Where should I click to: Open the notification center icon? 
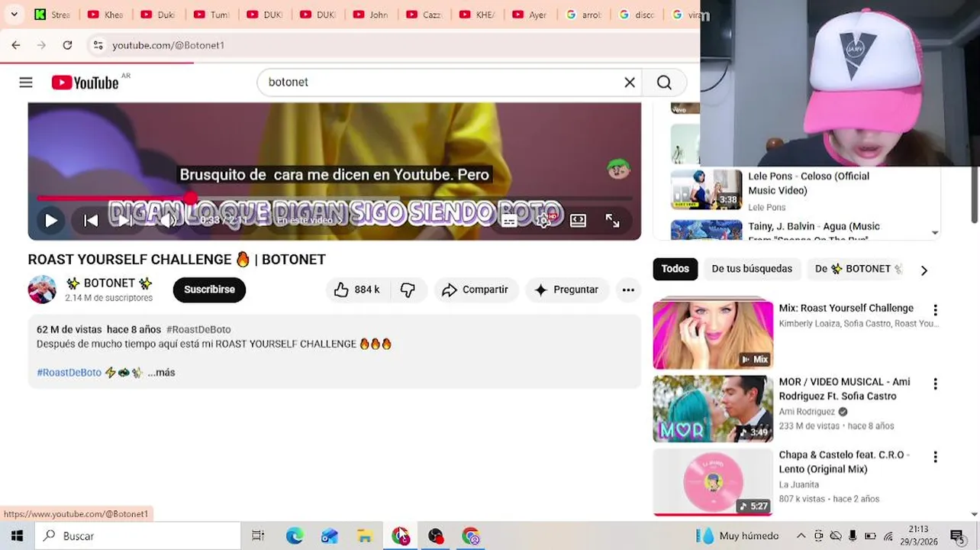pyautogui.click(x=957, y=536)
